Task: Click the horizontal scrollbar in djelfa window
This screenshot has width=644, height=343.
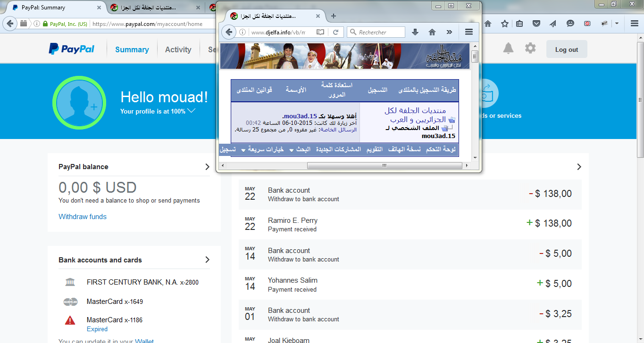Action: [384, 165]
